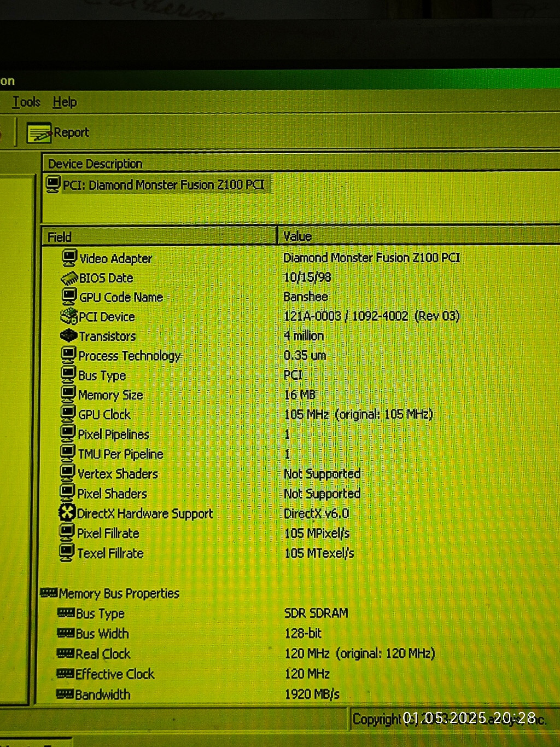
Task: Click the memory icon beside Bus Width
Action: [66, 633]
